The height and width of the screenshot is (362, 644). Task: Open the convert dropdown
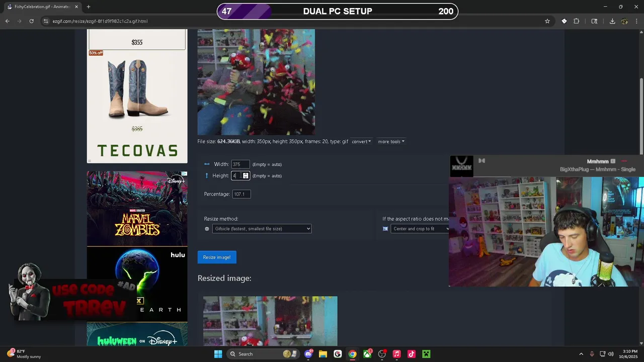361,142
